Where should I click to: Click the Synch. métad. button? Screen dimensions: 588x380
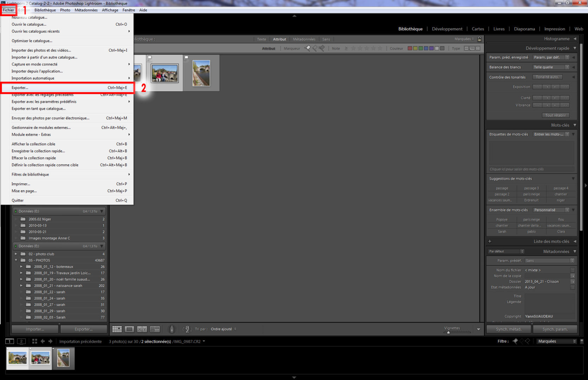click(x=509, y=329)
